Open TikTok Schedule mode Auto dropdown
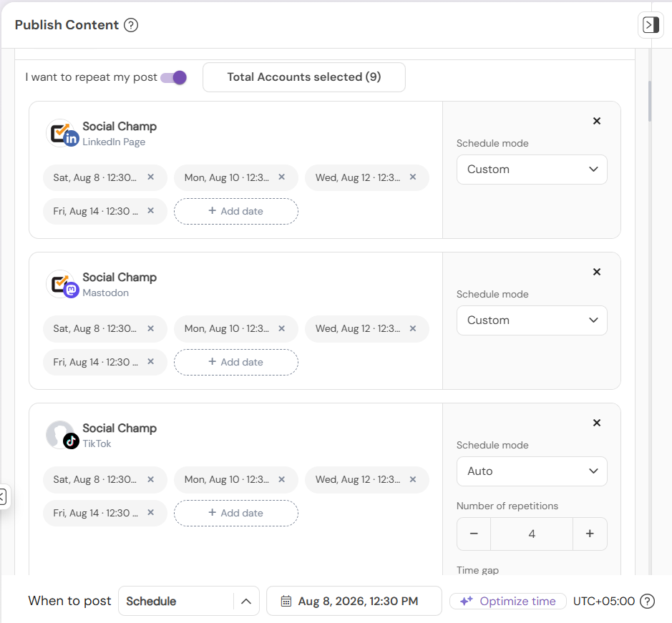Screen dimensions: 672x623 (532, 471)
